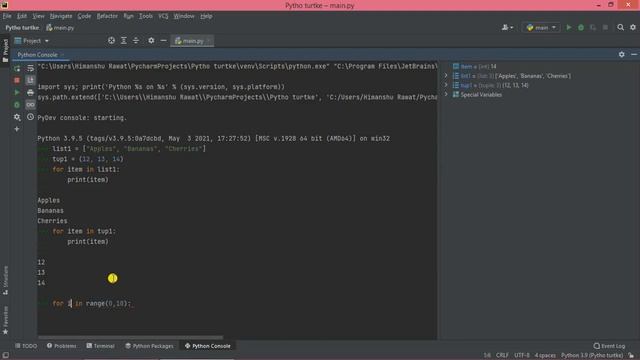Viewport: 640px width, 360px height.
Task: Click Select Opened File target icon
Action: click(x=111, y=41)
